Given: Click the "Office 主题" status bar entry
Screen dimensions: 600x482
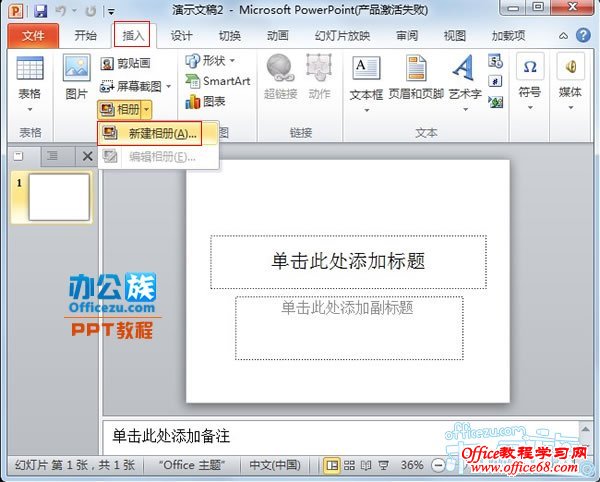Looking at the screenshot, I should pos(192,465).
